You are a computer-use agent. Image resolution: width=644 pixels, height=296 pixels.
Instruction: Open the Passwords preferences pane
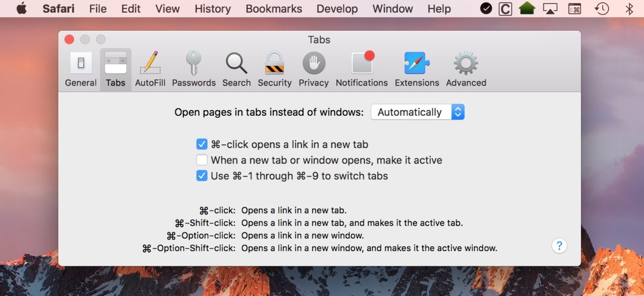pyautogui.click(x=194, y=69)
